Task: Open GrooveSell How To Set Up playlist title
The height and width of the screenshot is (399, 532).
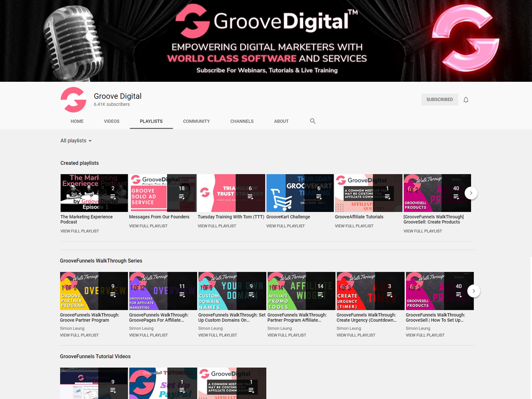Action: pyautogui.click(x=435, y=318)
